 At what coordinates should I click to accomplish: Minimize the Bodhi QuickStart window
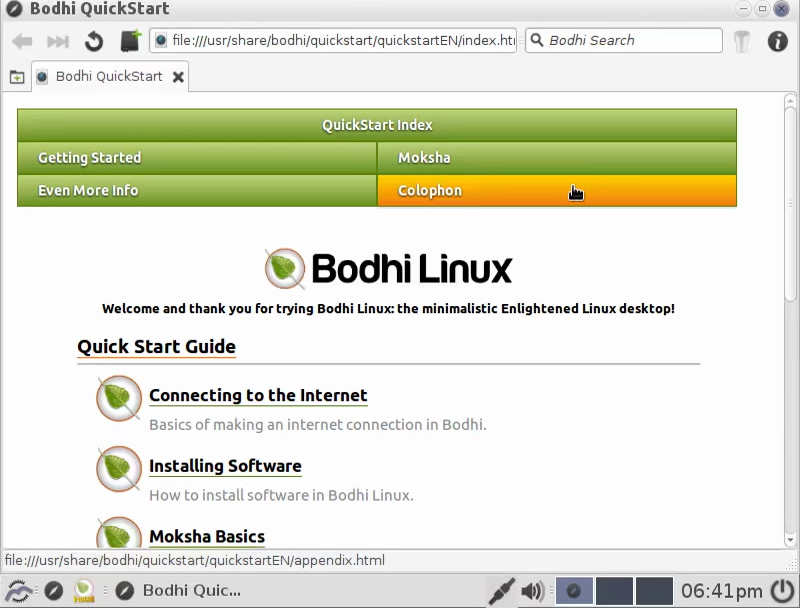point(743,9)
